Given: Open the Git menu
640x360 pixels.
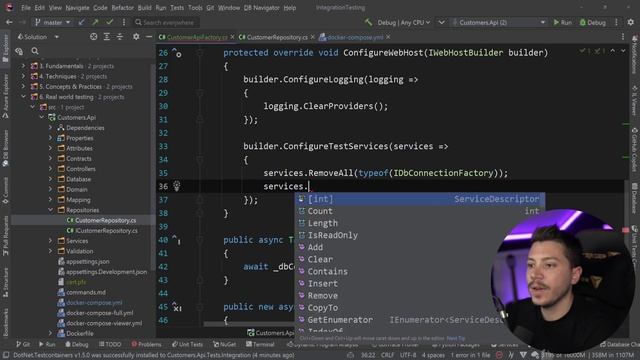Looking at the screenshot, I should 210,8.
